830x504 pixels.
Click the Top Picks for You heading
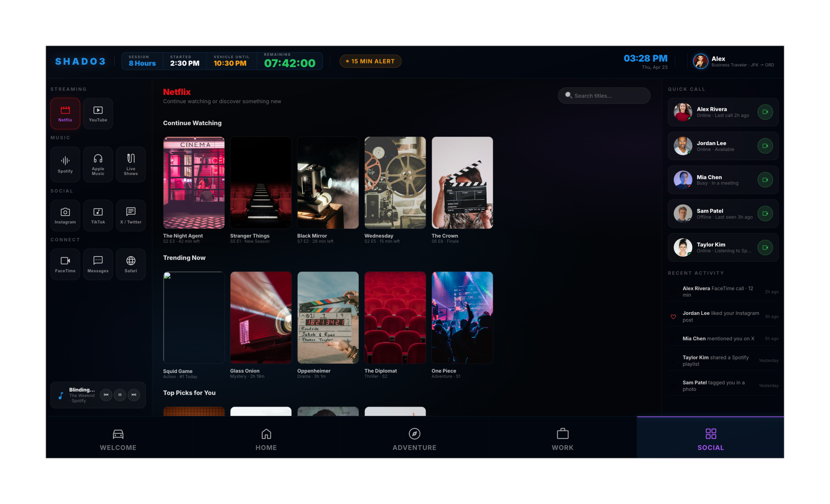pyautogui.click(x=189, y=393)
